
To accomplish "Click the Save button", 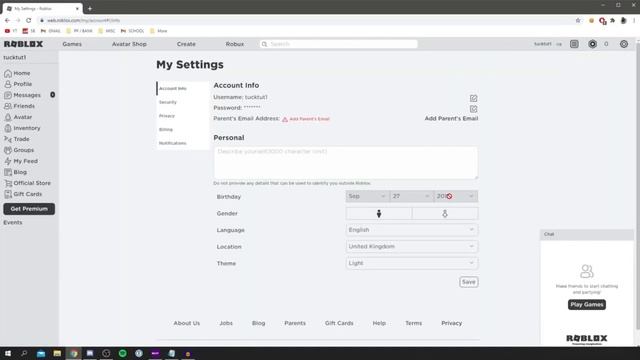I will coord(469,282).
